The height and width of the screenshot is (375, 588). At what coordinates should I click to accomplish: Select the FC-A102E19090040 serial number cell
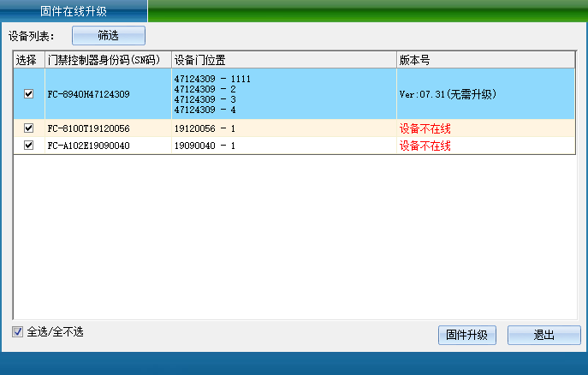click(89, 146)
